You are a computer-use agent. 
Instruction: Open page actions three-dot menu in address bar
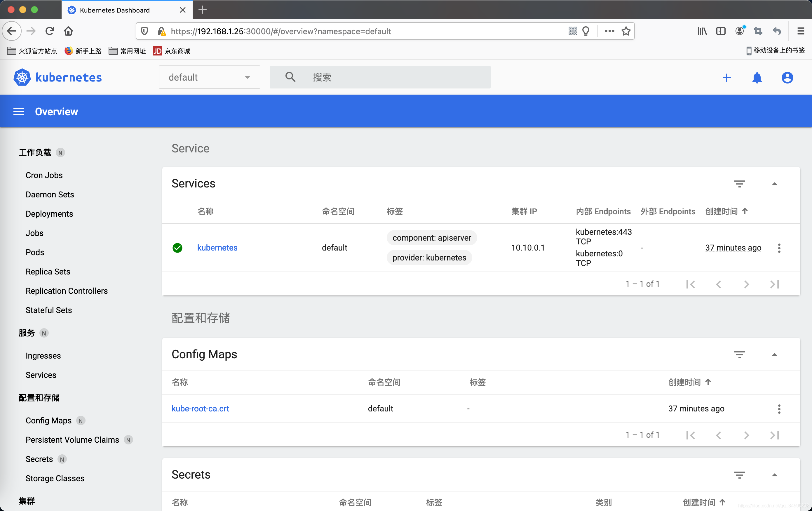pyautogui.click(x=609, y=31)
